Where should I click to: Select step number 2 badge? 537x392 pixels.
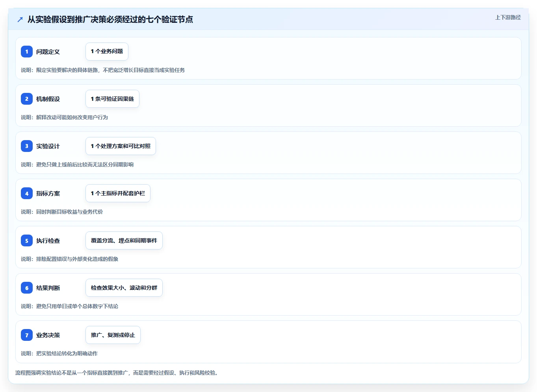click(x=27, y=99)
